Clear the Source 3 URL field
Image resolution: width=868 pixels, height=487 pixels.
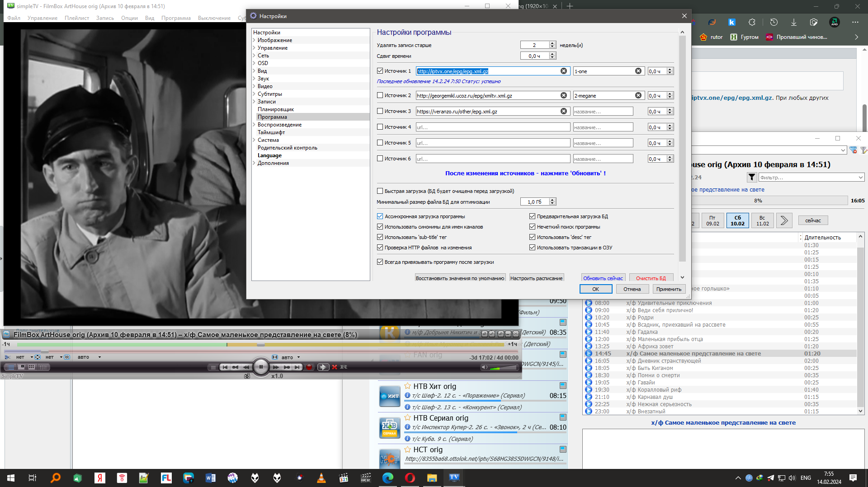pyautogui.click(x=564, y=111)
